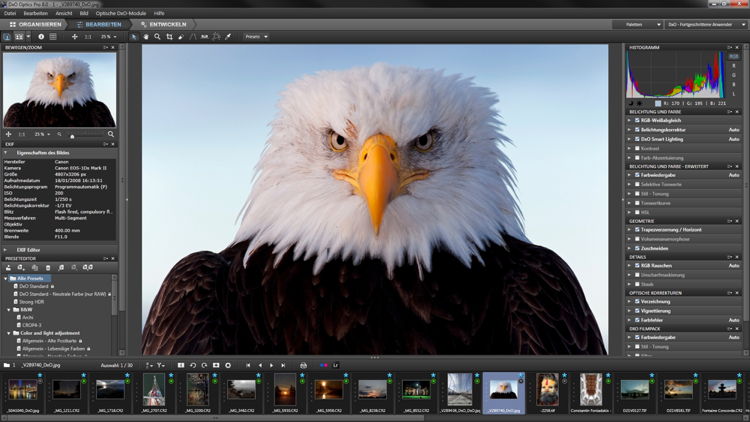
Task: Click the rotate left icon in filmstrip bar
Action: click(193, 365)
